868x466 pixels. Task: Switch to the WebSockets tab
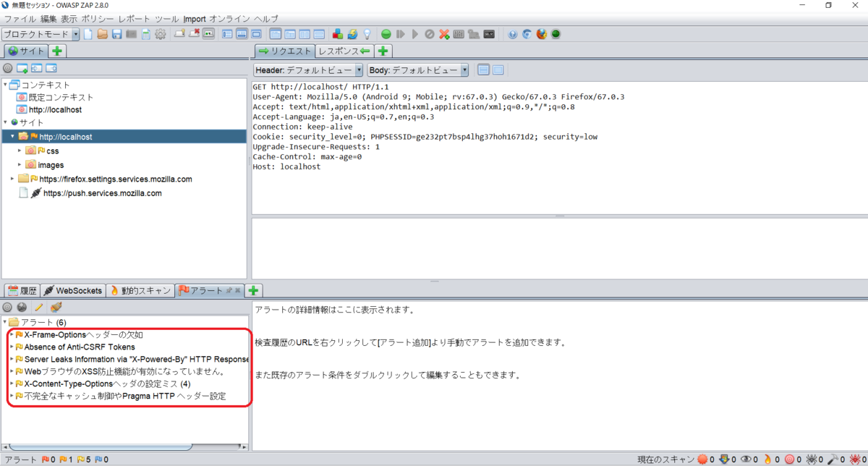pos(72,290)
